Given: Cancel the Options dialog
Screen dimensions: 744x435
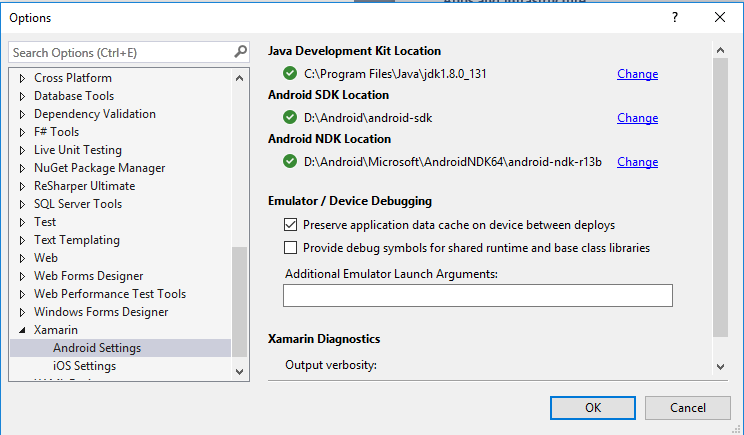Looking at the screenshot, I should (x=688, y=408).
